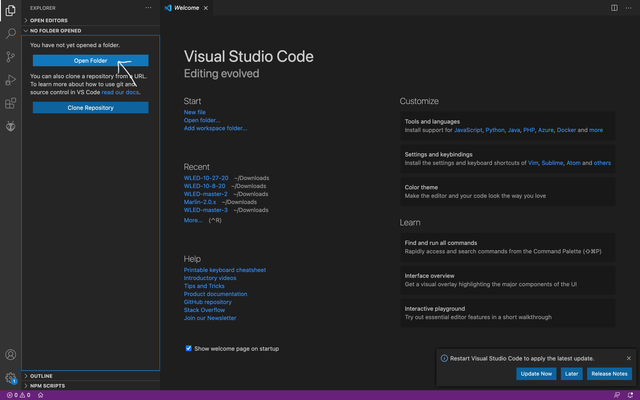Click the Vim keybindings link

coord(533,163)
